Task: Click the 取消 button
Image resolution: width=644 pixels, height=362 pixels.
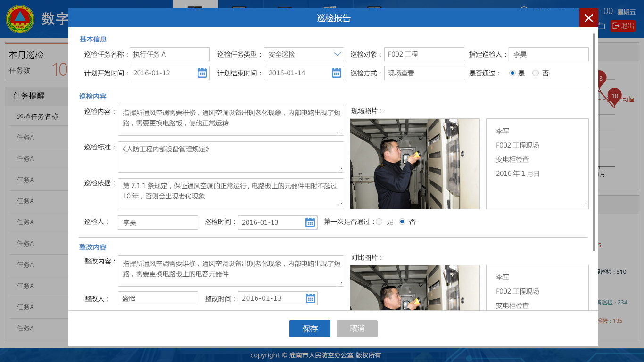Action: [x=357, y=329]
